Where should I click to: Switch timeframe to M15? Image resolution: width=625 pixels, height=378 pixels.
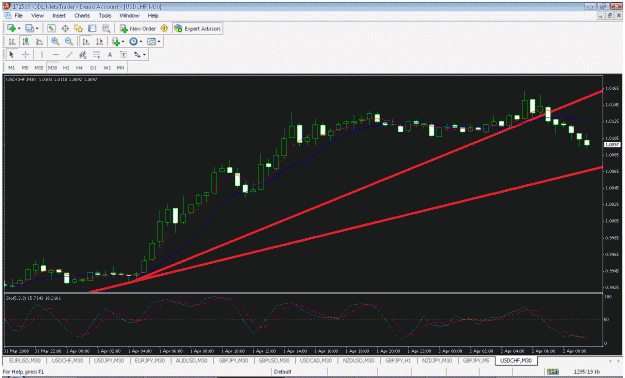39,68
